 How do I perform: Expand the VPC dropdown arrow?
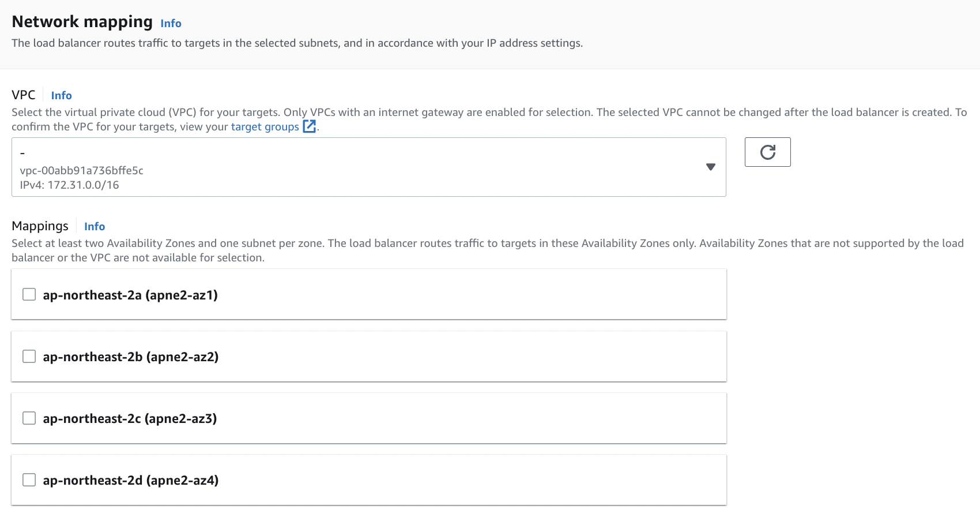click(710, 167)
